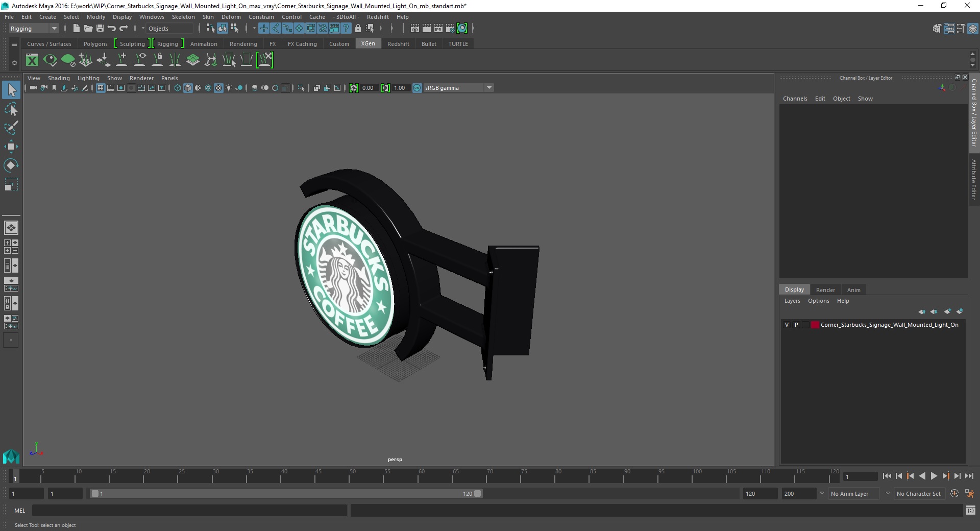Choose the Scale tool in toolbox
The image size is (980, 531).
[x=11, y=184]
